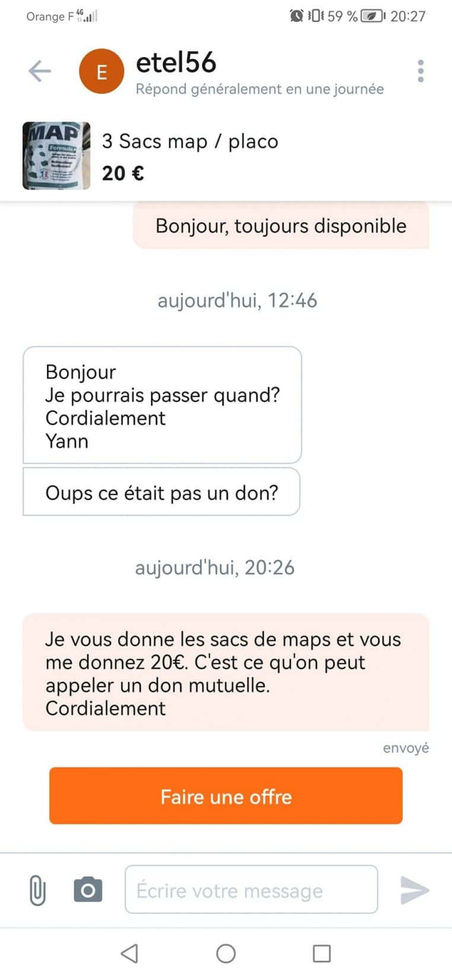
Task: Open the camera to send photo
Action: pos(88,890)
